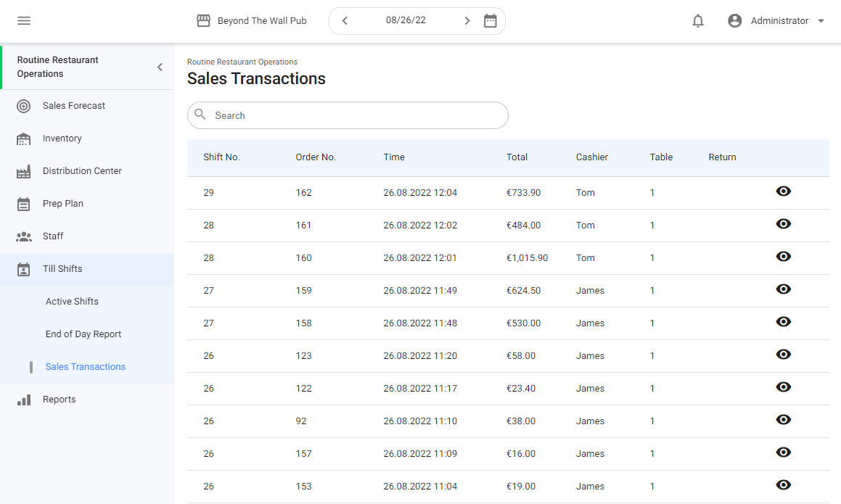This screenshot has height=504, width=841.
Task: Go to the next date
Action: coord(467,21)
